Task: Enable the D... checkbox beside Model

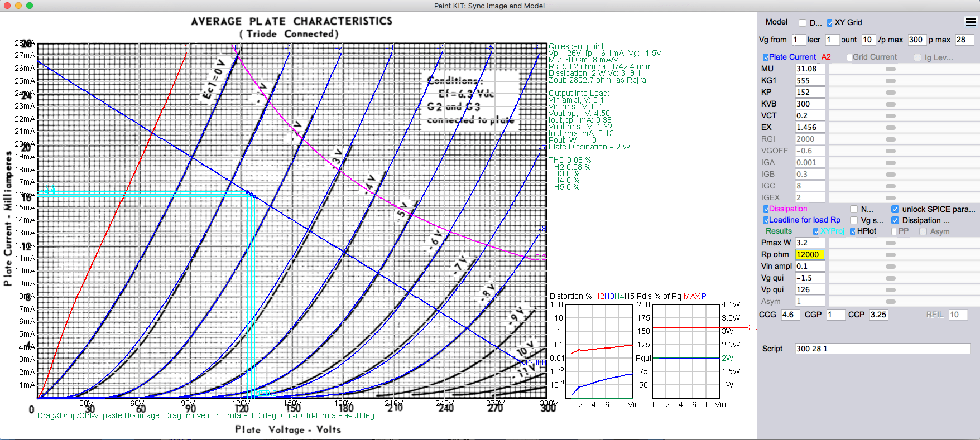Action: (803, 23)
